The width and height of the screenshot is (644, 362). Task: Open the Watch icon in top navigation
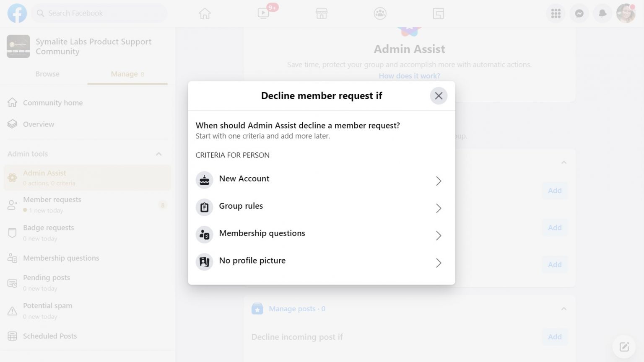tap(263, 13)
